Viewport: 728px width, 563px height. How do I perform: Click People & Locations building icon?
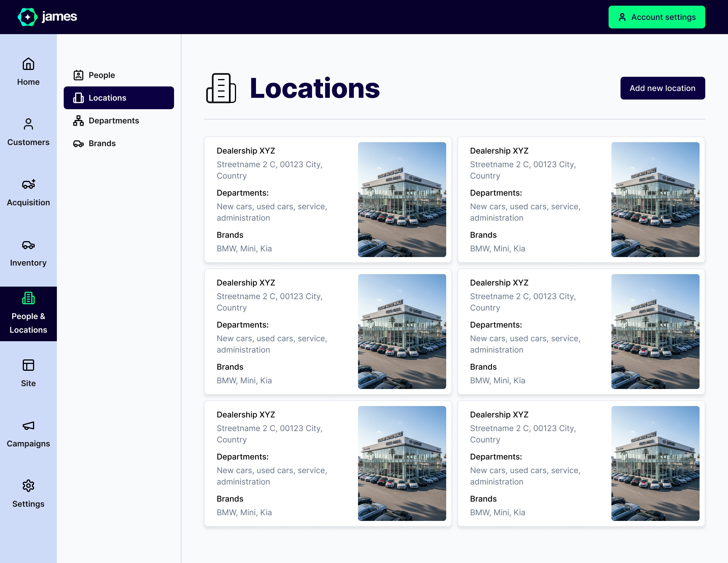28,298
